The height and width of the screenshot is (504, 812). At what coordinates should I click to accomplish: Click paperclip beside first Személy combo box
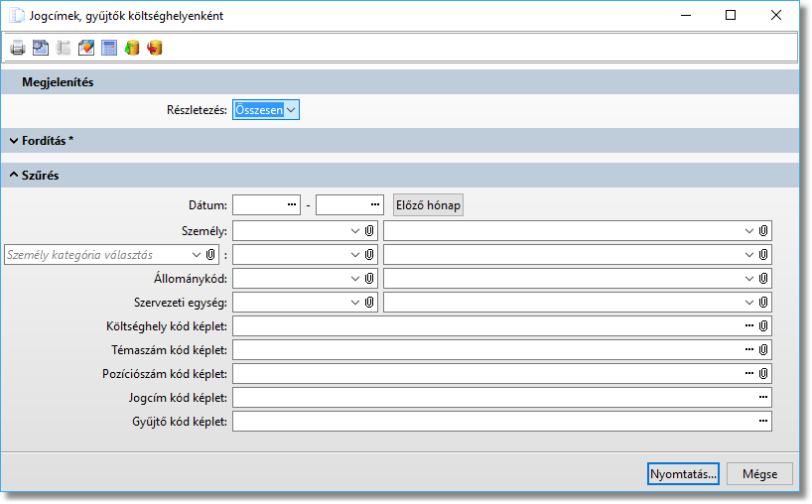coord(369,231)
